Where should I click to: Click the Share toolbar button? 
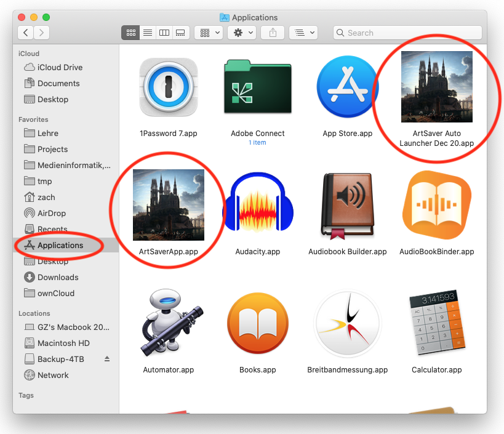pyautogui.click(x=273, y=33)
